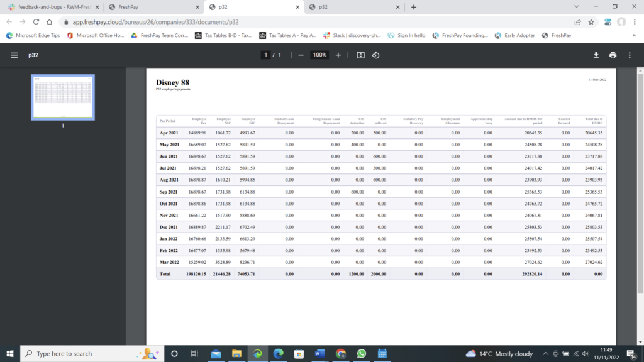Click the address bar URL
Viewport: 644px width, 362px height.
click(156, 22)
